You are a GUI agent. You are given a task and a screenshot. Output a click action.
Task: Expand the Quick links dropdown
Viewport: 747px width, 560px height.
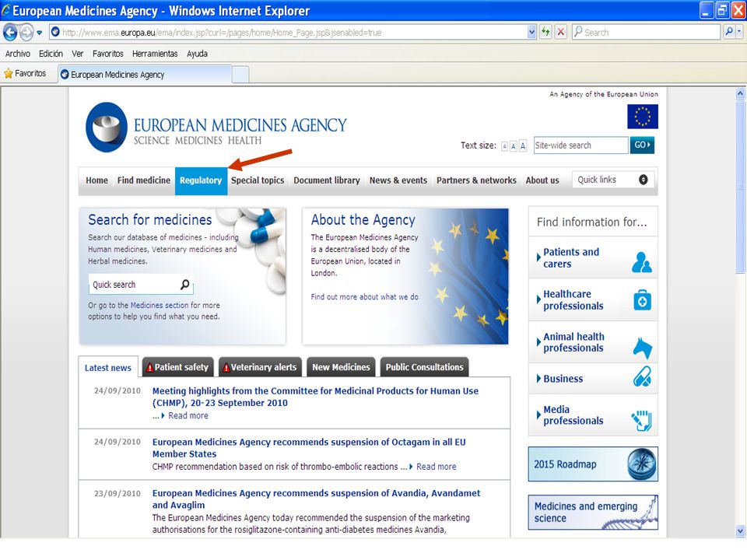(x=613, y=180)
